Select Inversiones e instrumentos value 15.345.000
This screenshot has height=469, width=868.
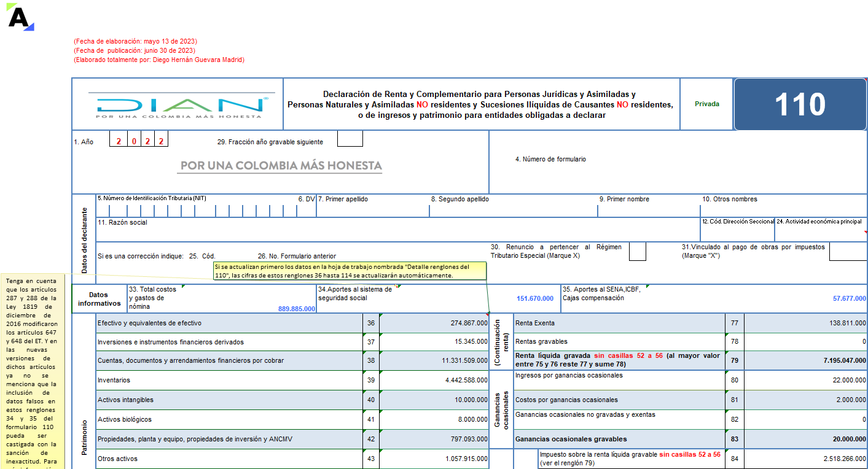click(x=433, y=342)
